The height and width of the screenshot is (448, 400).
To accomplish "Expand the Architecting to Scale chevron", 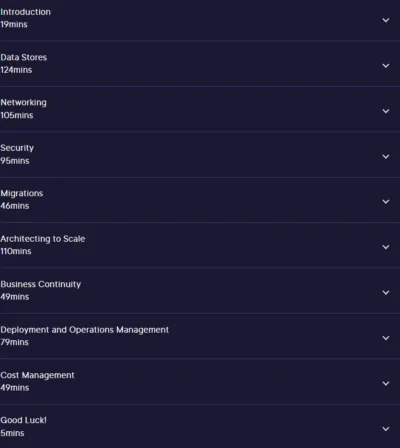I will point(386,247).
